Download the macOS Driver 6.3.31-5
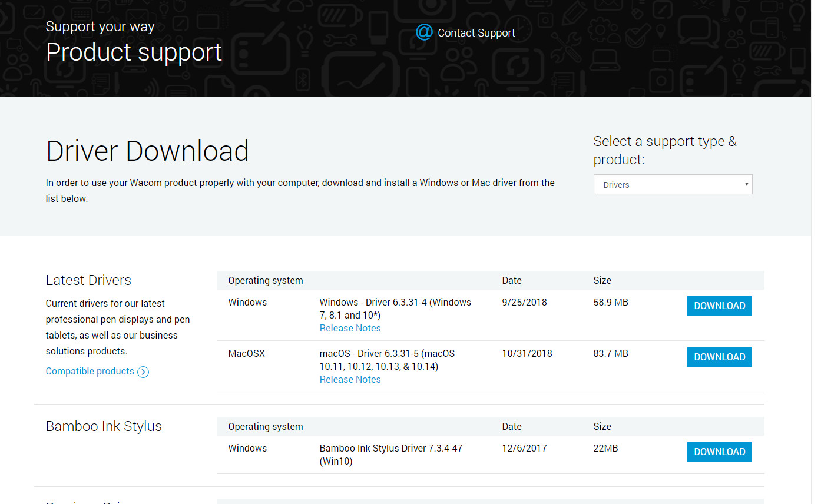Screen dimensions: 821x504 (x=719, y=357)
